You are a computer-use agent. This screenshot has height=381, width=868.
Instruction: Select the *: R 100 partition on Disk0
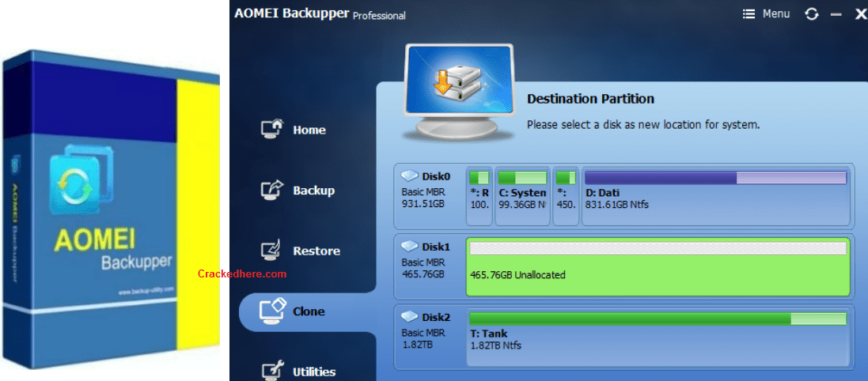[479, 196]
